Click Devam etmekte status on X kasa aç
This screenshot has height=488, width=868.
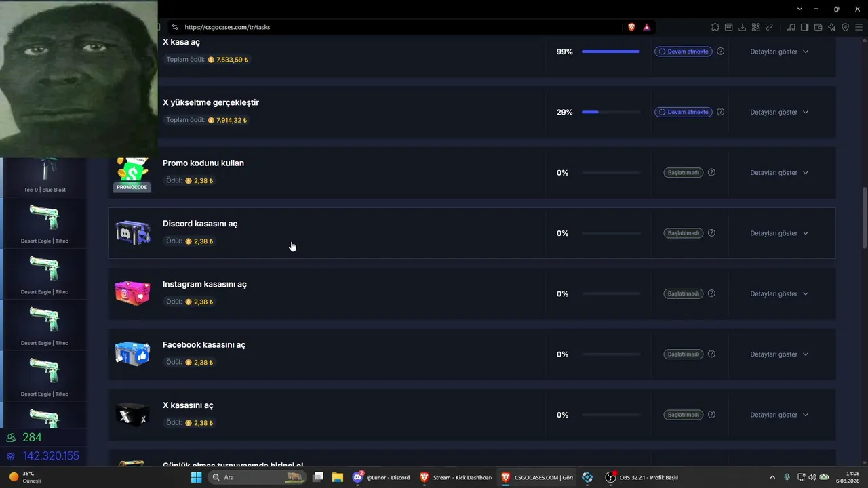click(684, 52)
